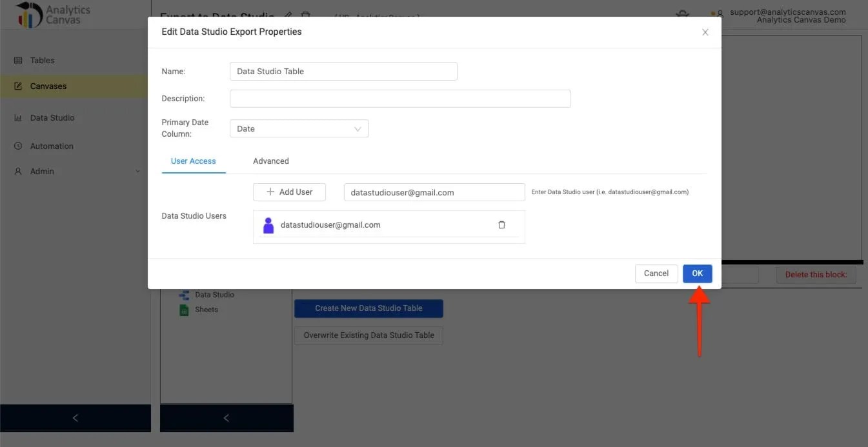The height and width of the screenshot is (447, 868).
Task: Click the Data Studio user email input
Action: pos(434,192)
